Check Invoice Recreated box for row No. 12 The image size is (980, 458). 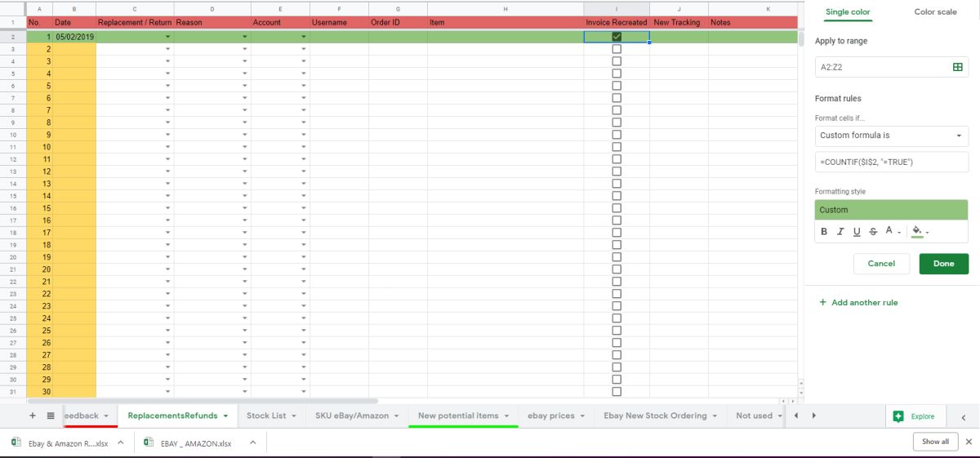[x=617, y=171]
